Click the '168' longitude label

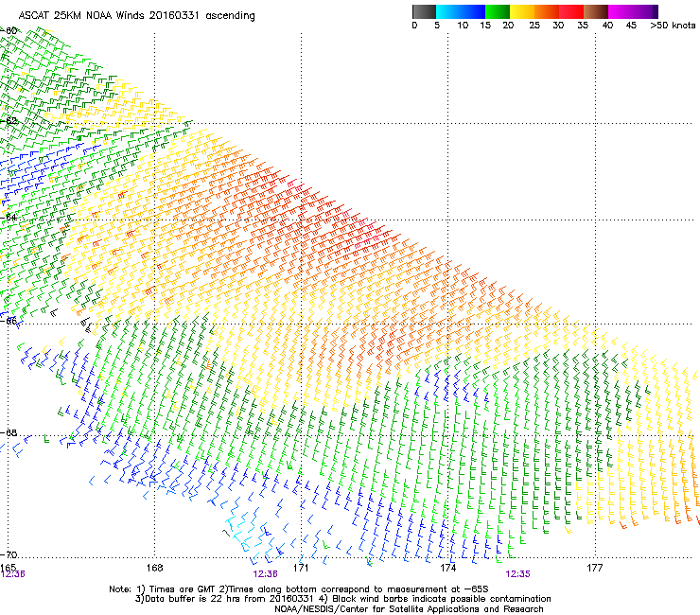pos(154,568)
